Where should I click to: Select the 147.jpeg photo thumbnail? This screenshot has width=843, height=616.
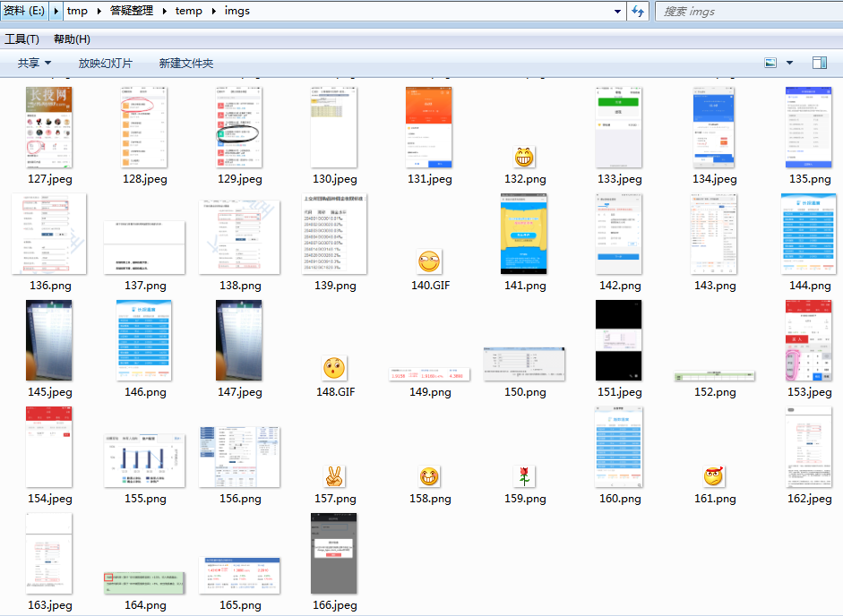coord(239,340)
